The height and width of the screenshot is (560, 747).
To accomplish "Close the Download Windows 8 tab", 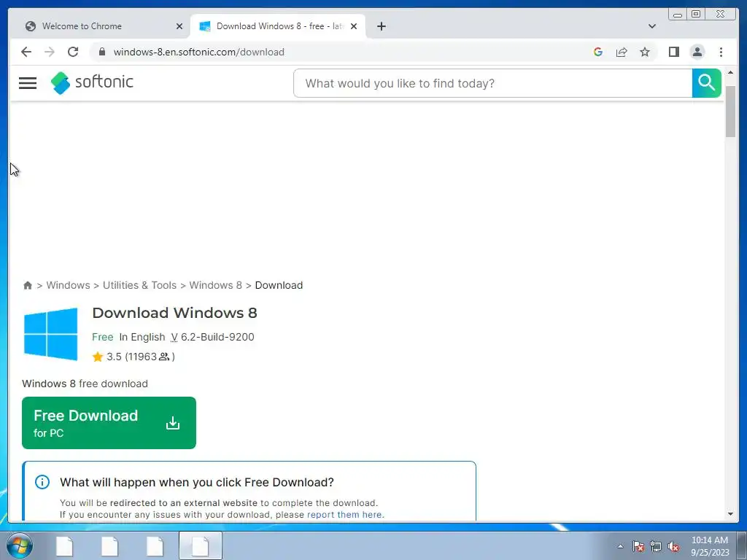I will click(x=354, y=26).
